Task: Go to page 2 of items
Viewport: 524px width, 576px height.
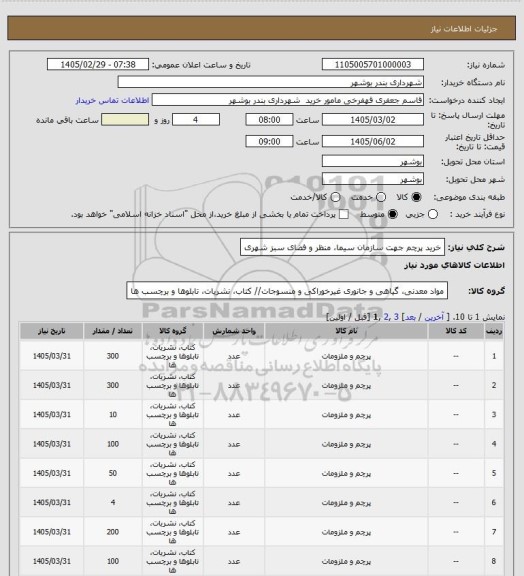Action: point(386,317)
